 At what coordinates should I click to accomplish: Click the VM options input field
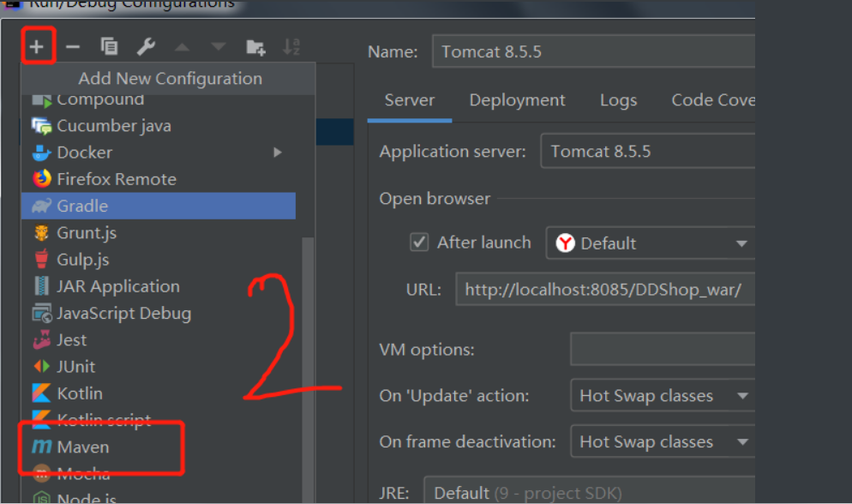(663, 349)
